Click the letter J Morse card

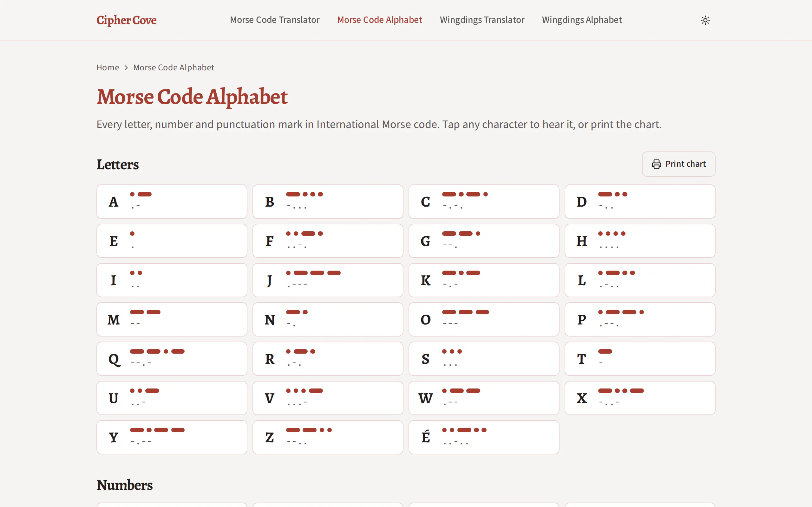(328, 280)
